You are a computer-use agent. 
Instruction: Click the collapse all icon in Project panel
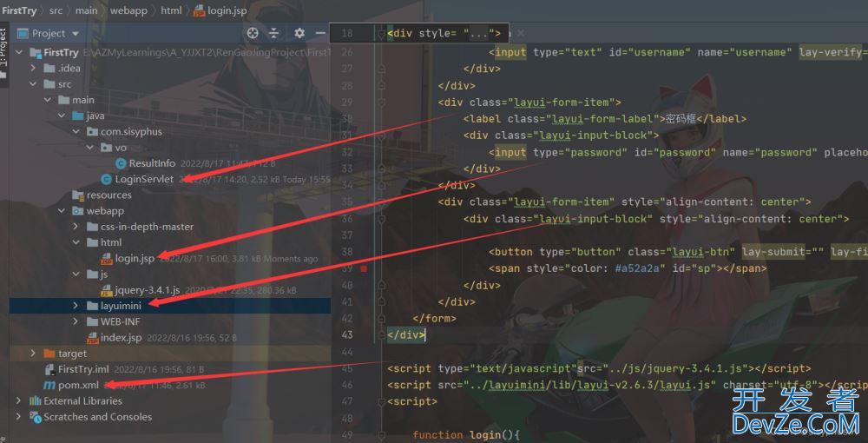click(x=274, y=33)
